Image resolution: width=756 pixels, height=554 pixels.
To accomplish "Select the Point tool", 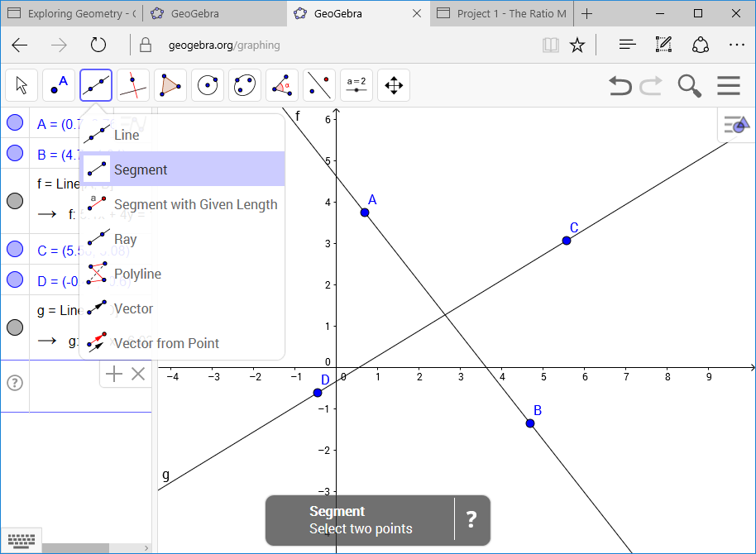I will click(x=59, y=85).
